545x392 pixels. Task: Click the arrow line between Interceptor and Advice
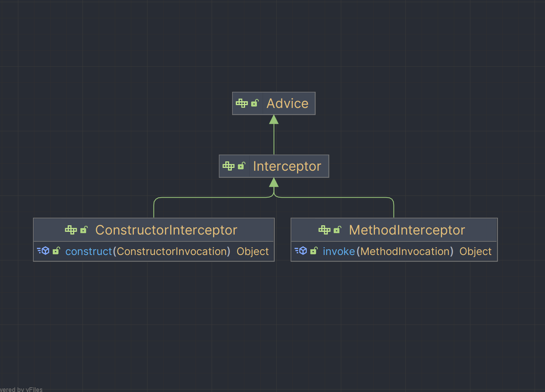point(274,138)
